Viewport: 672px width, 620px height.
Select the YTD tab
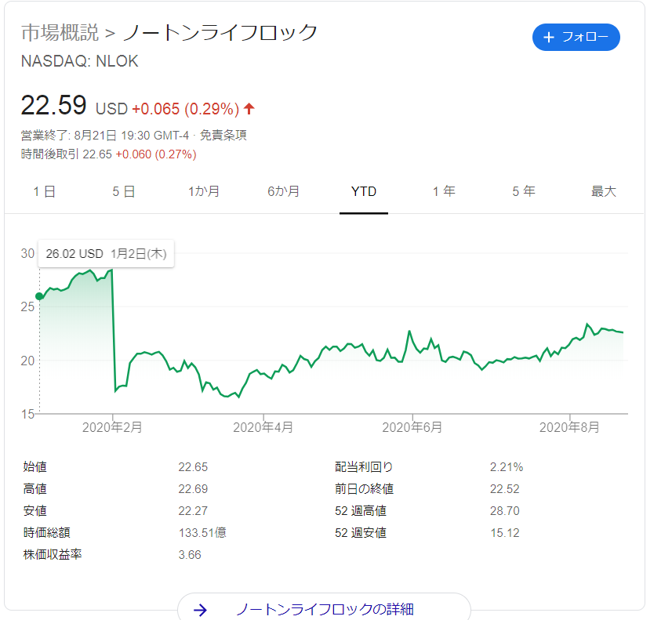point(364,191)
